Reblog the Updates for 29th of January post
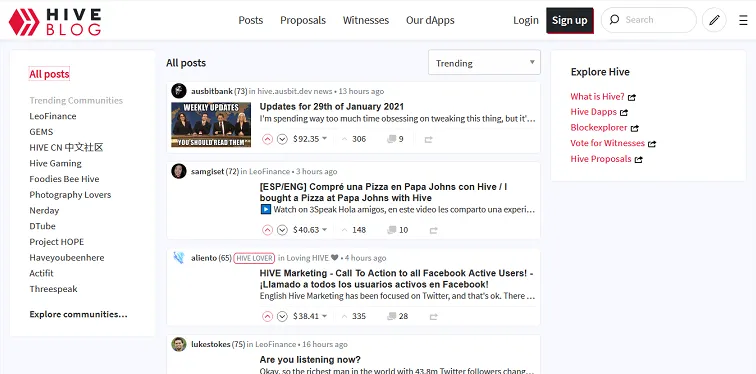This screenshot has width=756, height=374. [429, 139]
